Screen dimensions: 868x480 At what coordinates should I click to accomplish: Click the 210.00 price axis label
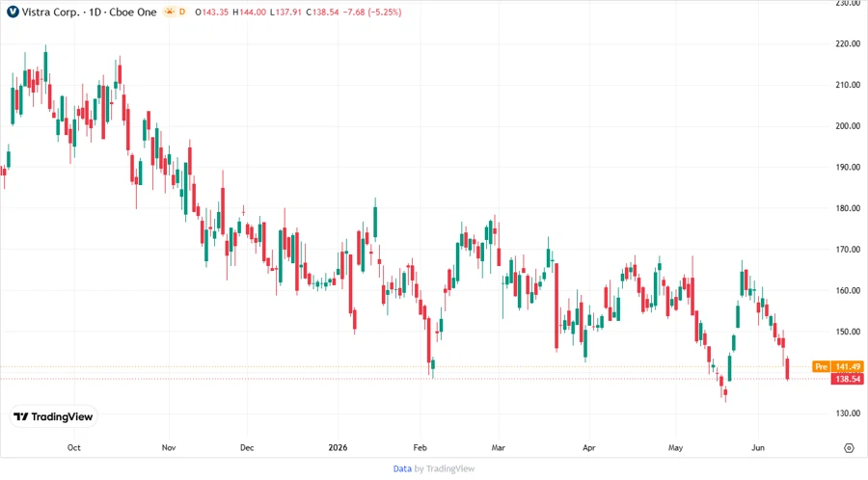[x=848, y=85]
